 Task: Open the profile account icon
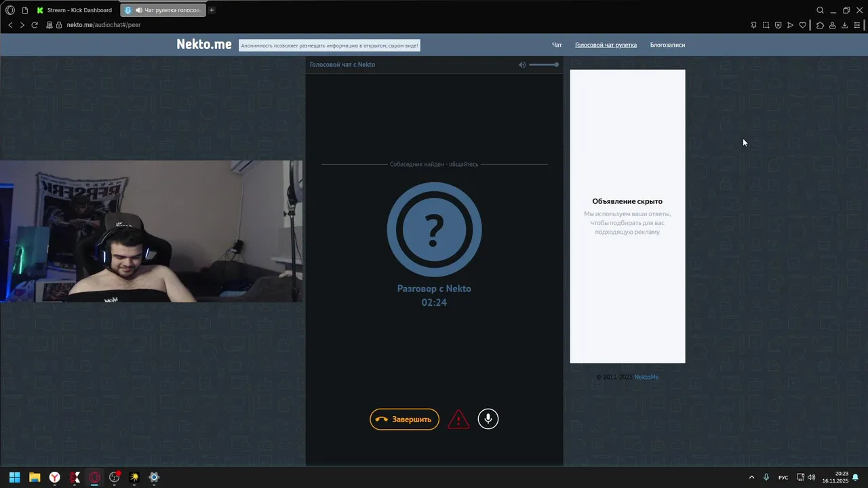(x=832, y=25)
